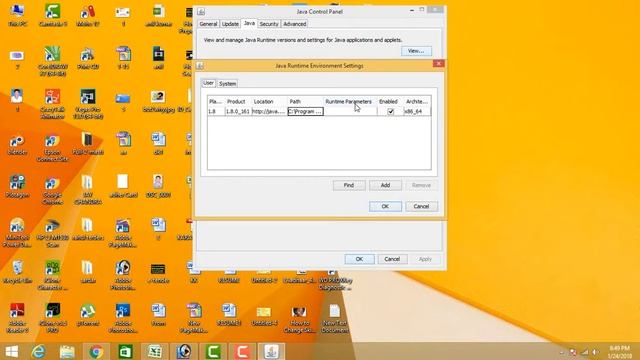Select the Camtasia desktop shortcut

pos(53,15)
